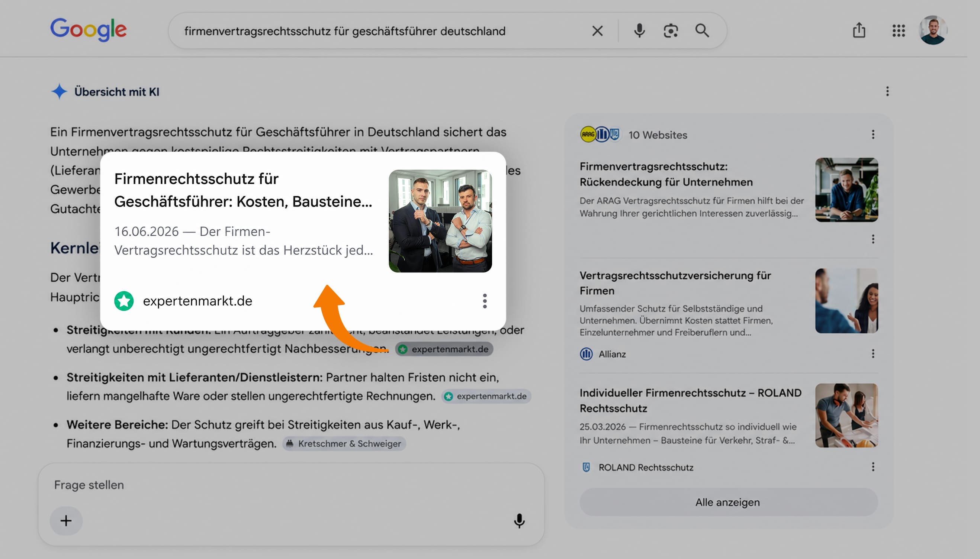Image resolution: width=980 pixels, height=559 pixels.
Task: Open the account profile picture
Action: pyautogui.click(x=933, y=30)
